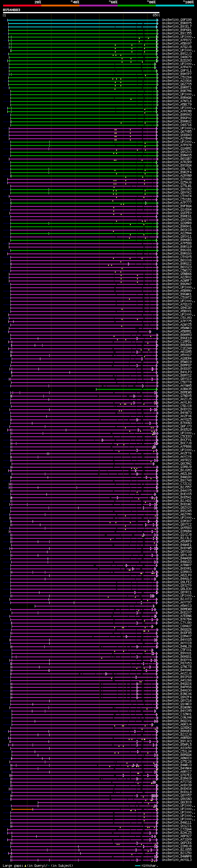Image resolution: width=197 pixels, height=868 pixels.
Task: Select UniRef100_B8GB84 label
Action: (x=177, y=345)
